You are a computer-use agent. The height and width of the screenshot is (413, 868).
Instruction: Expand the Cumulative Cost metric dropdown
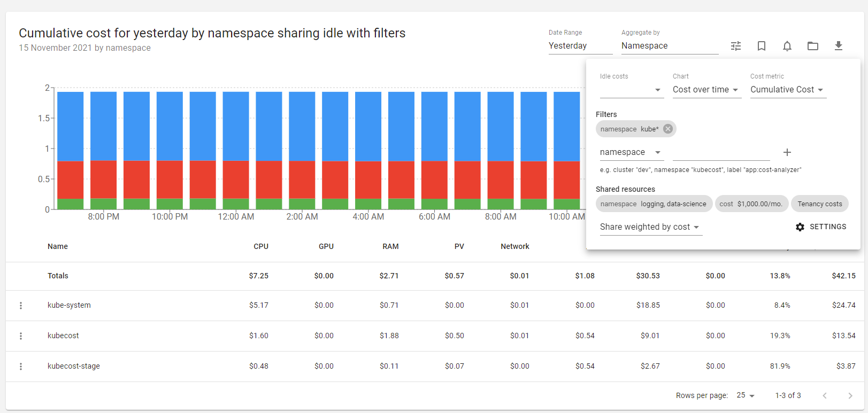click(788, 90)
